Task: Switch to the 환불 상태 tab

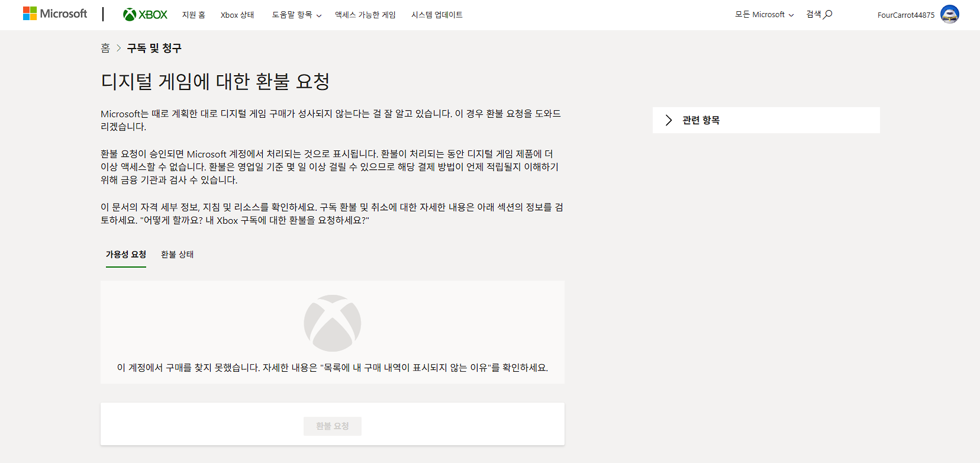Action: tap(178, 255)
